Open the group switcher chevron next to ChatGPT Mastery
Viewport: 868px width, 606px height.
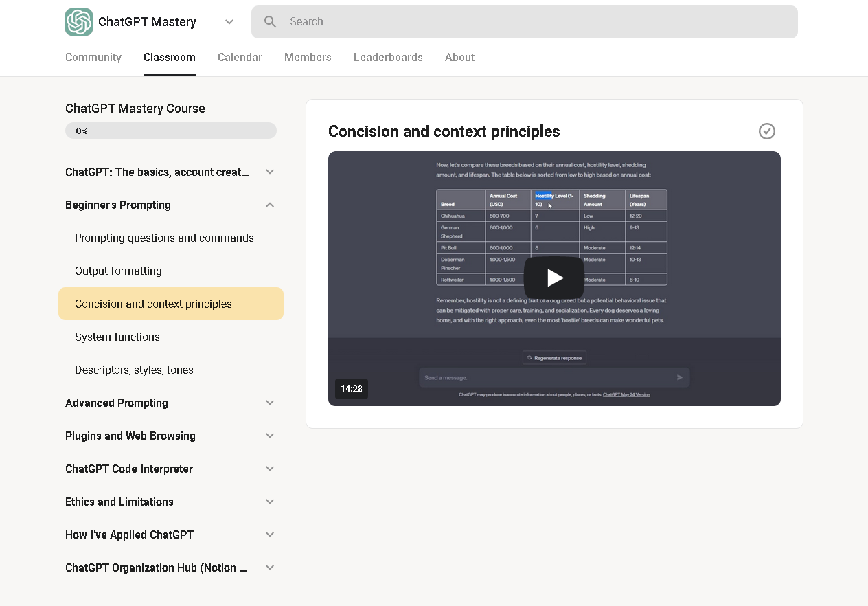click(229, 22)
